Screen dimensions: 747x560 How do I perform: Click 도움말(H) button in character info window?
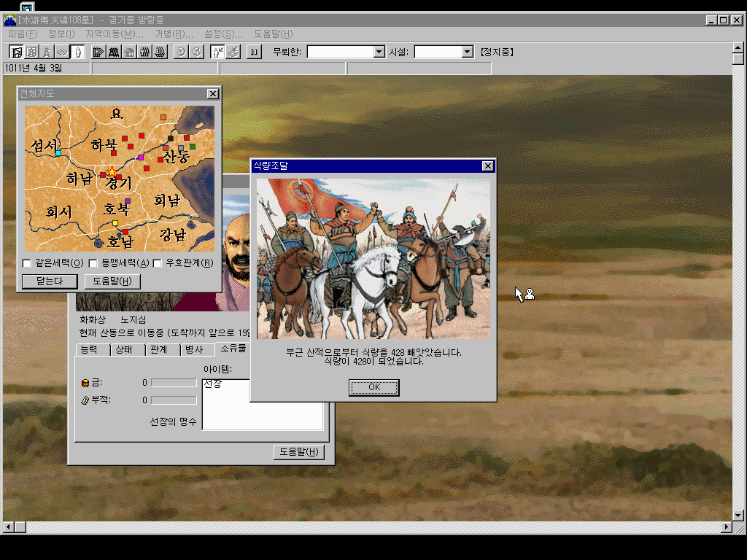coord(299,452)
